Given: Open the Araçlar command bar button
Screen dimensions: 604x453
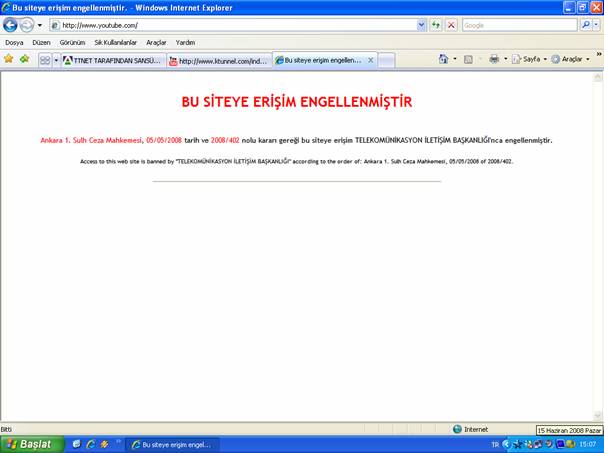Looking at the screenshot, I should point(570,59).
